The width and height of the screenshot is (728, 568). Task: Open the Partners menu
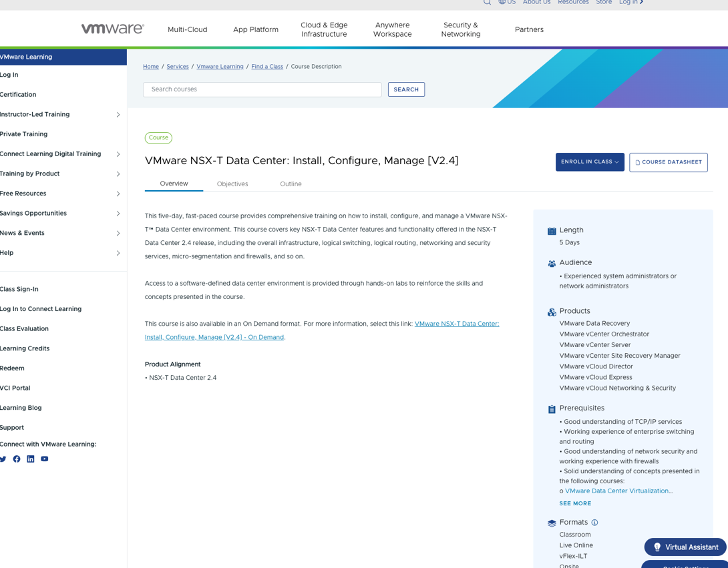point(529,29)
